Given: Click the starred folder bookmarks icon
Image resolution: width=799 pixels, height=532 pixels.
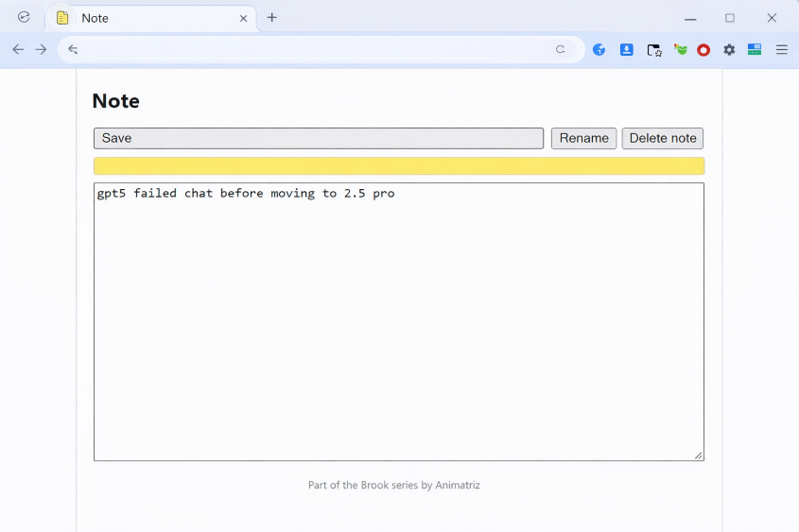Looking at the screenshot, I should coord(653,50).
